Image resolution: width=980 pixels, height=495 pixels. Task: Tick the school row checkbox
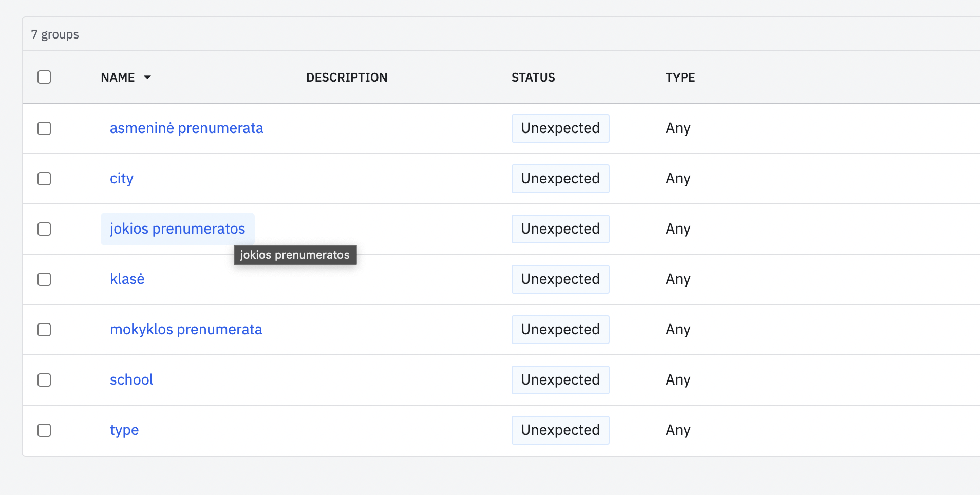44,380
